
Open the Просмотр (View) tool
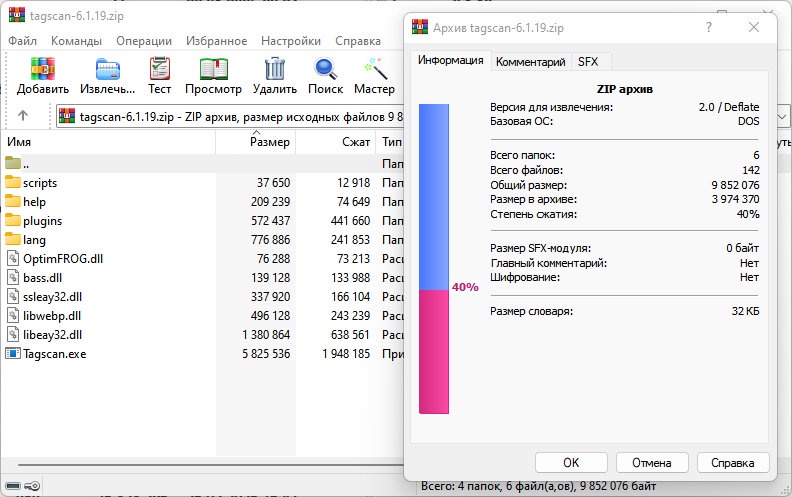[213, 69]
